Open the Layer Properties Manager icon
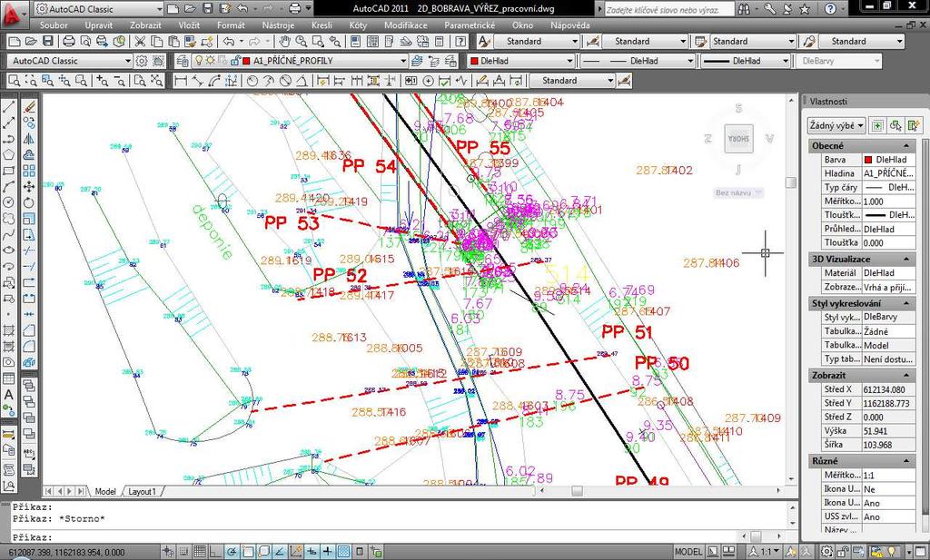Image resolution: width=930 pixels, height=560 pixels. (183, 61)
